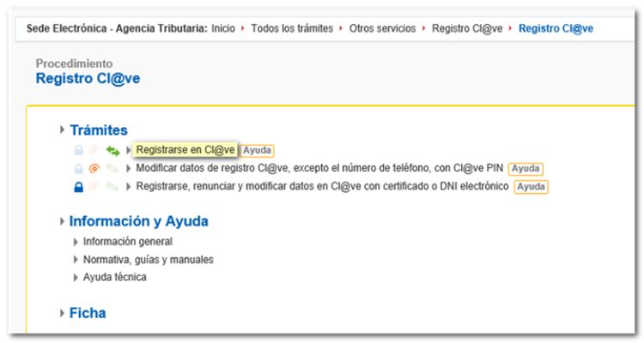Image resolution: width=644 pixels, height=343 pixels.
Task: Open Todos los trámites breadcrumb item
Action: (291, 28)
